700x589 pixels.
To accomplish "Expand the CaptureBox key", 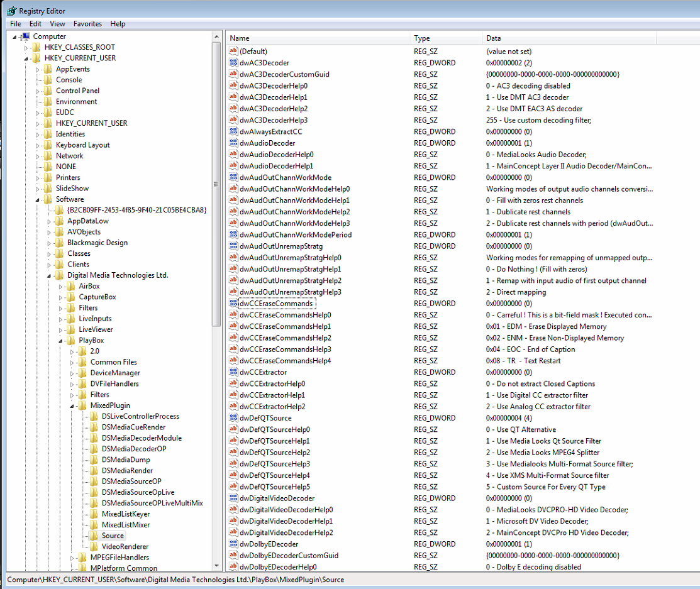I will coord(61,297).
